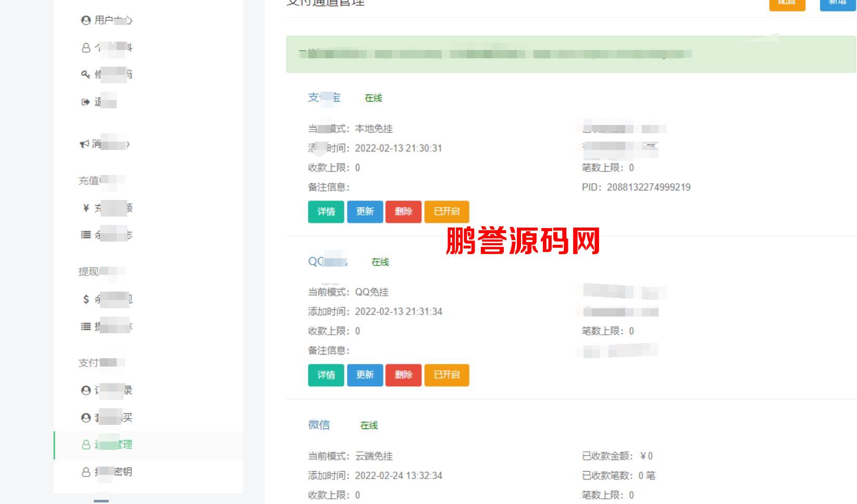The width and height of the screenshot is (857, 504).
Task: Click timestamp 2022-02-13 21:30:31
Action: coord(399,148)
